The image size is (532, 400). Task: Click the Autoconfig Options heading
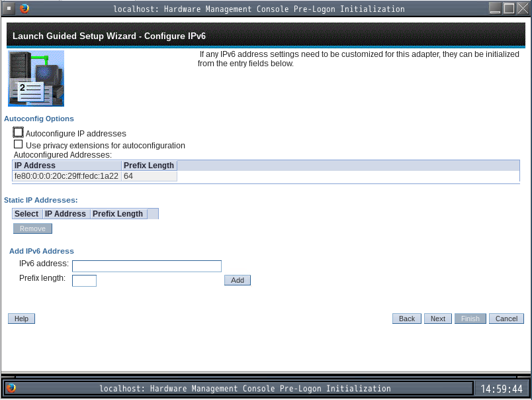[x=39, y=119]
